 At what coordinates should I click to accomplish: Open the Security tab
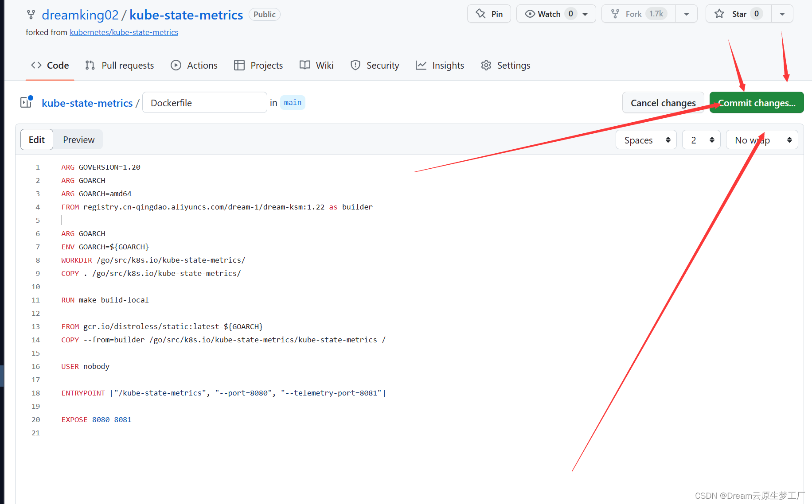tap(375, 65)
